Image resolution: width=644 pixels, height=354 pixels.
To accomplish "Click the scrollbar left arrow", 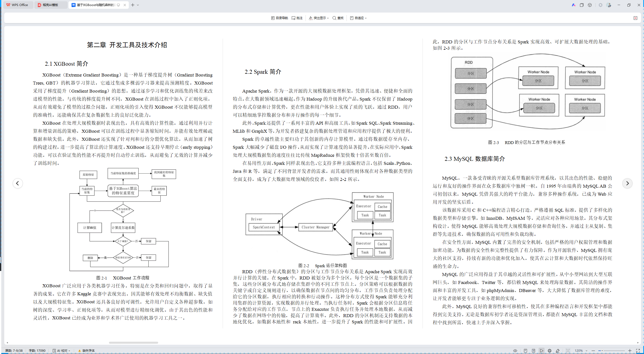I will pyautogui.click(x=7, y=343).
